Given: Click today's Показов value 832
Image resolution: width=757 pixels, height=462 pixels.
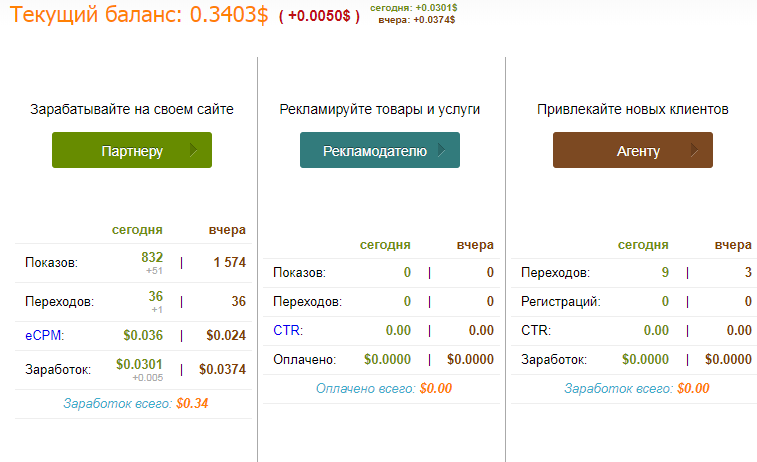Looking at the screenshot, I should coord(152,258).
